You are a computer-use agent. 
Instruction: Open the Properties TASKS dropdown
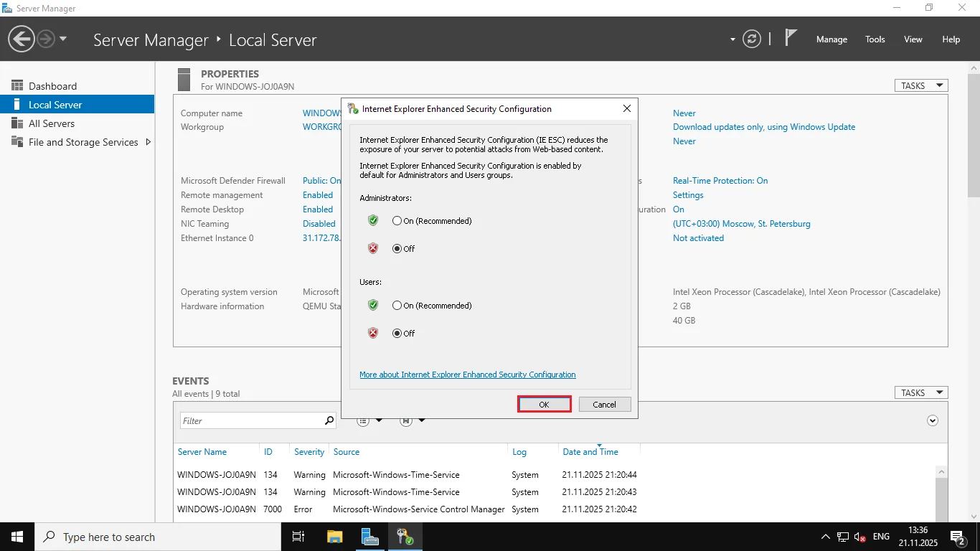[920, 85]
